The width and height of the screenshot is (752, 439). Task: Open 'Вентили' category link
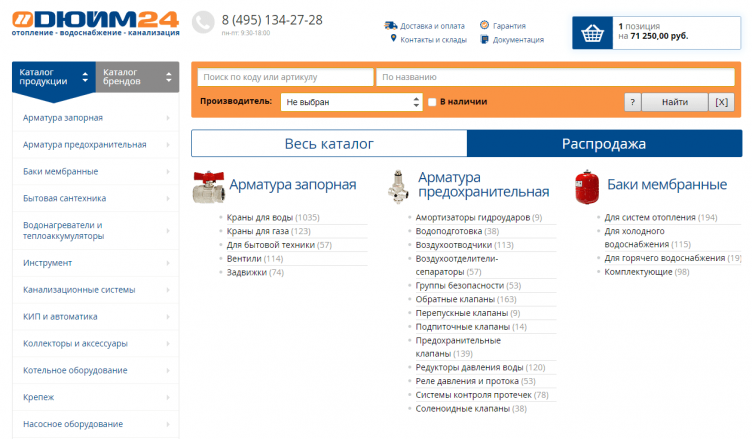pyautogui.click(x=244, y=259)
